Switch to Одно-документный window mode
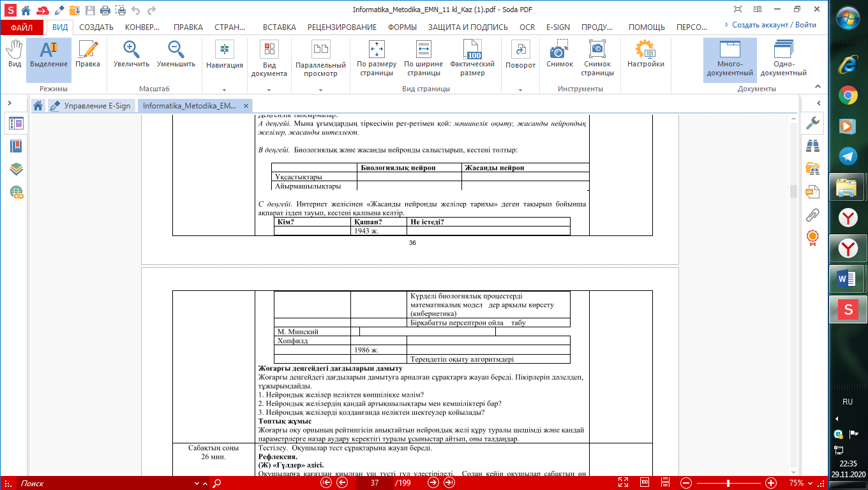Viewport: 868px width, 490px height. [x=782, y=57]
